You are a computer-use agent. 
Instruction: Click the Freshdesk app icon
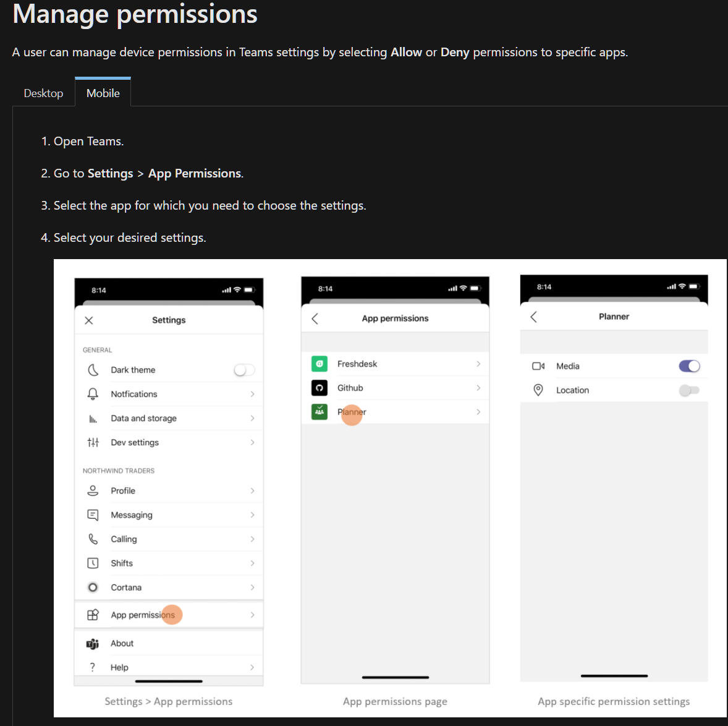320,364
